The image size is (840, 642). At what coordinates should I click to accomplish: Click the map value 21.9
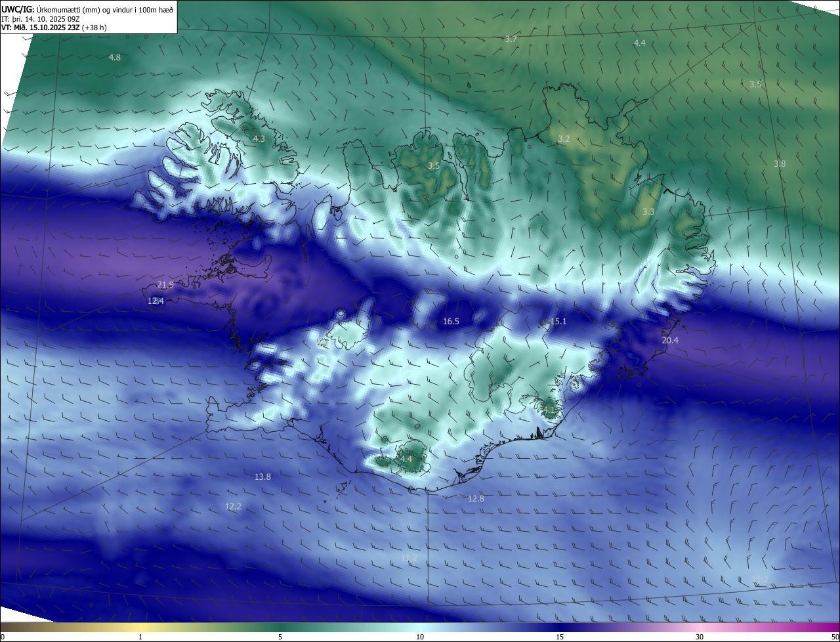point(165,285)
